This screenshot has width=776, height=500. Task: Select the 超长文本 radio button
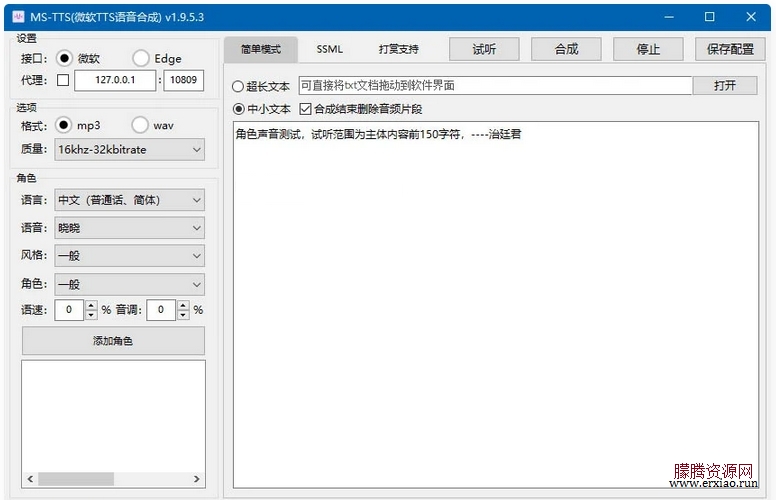coord(238,87)
